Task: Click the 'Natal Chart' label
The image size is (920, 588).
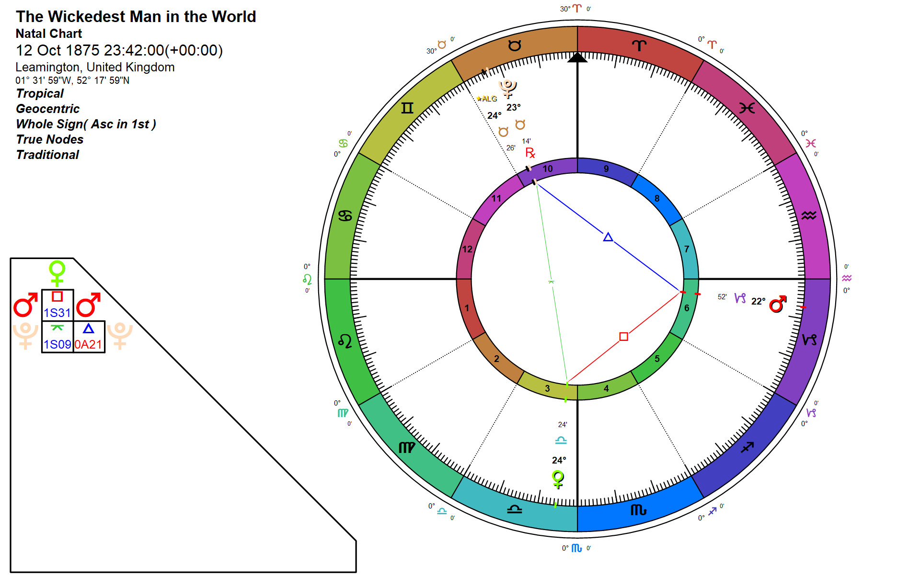Action: (49, 34)
